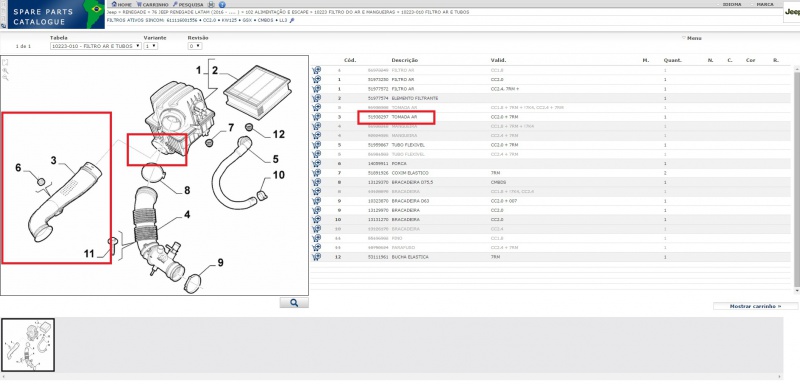Viewport: 800px width, 384px height.
Task: Click zoom-in icon at diagram corner
Action: 5,70
